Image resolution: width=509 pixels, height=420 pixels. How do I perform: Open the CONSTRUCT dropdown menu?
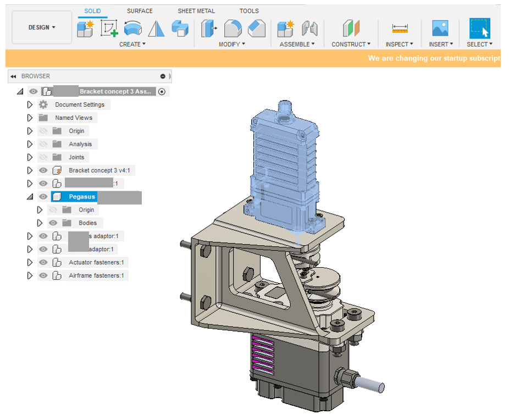pyautogui.click(x=351, y=45)
